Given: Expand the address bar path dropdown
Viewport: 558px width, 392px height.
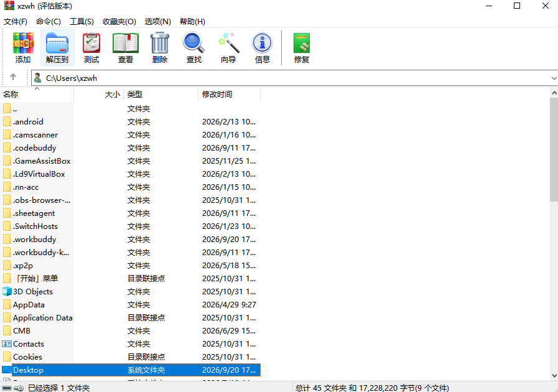Looking at the screenshot, I should (554, 78).
